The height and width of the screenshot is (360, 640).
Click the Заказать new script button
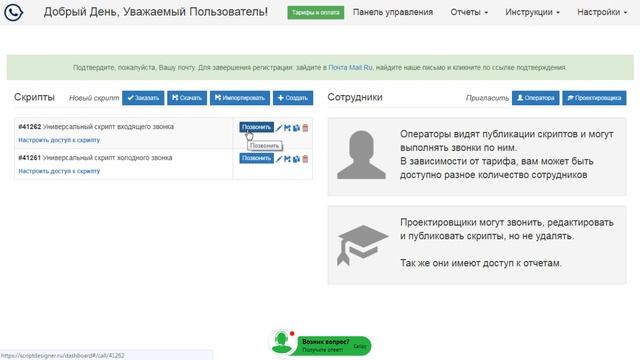pos(143,98)
